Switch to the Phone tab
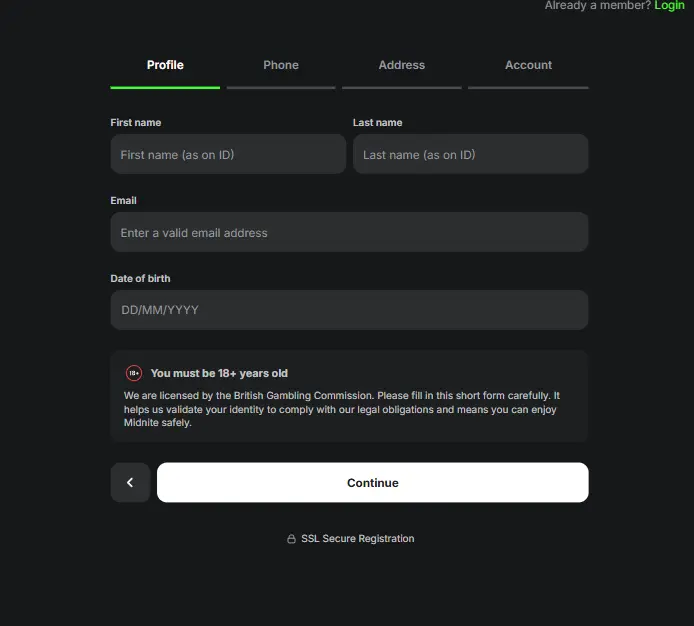 (x=281, y=65)
